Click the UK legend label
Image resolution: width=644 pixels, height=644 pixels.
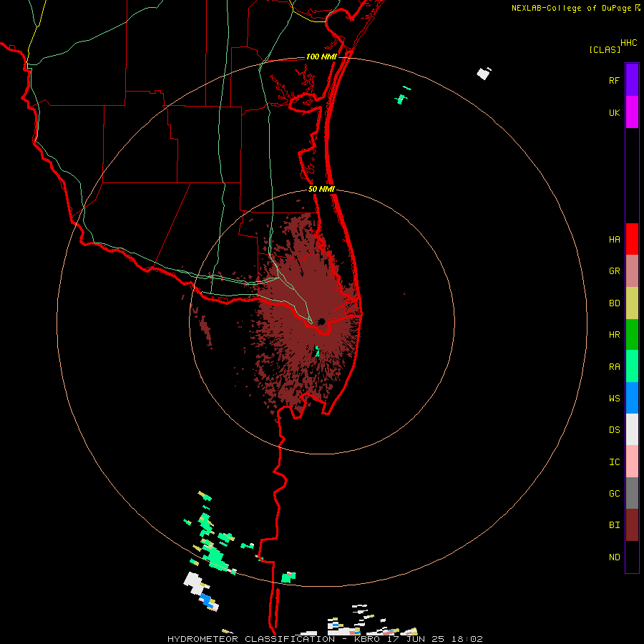614,113
